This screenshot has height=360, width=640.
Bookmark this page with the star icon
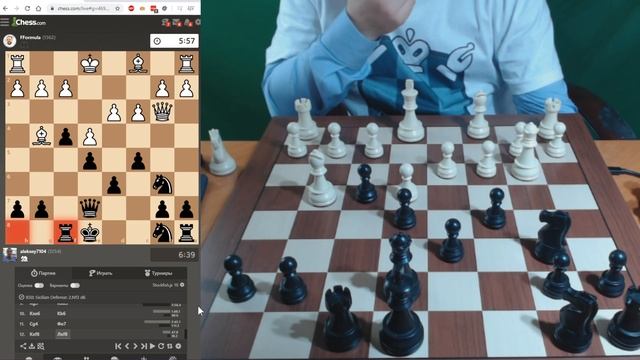[118, 8]
